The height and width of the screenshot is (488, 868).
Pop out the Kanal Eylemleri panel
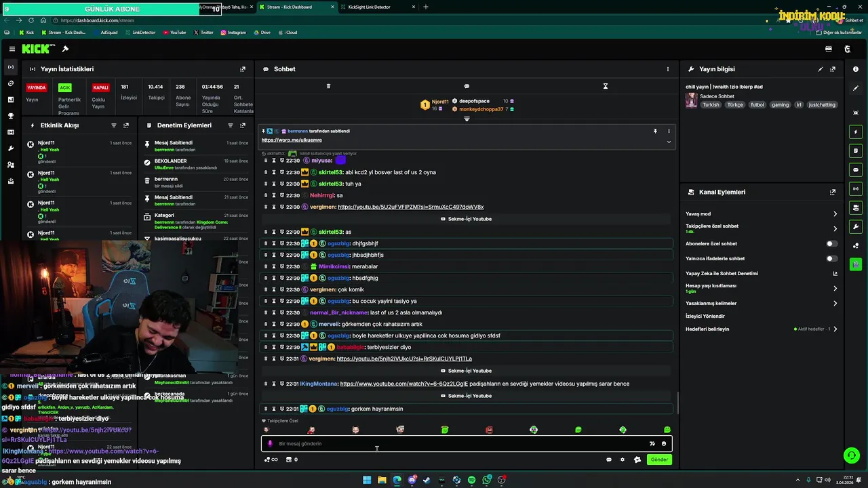point(833,192)
